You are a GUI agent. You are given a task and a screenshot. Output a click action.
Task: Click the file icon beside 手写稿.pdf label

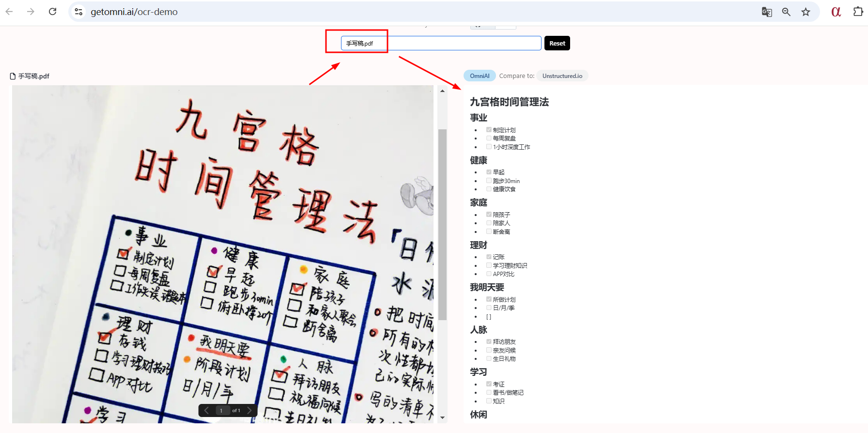click(13, 76)
